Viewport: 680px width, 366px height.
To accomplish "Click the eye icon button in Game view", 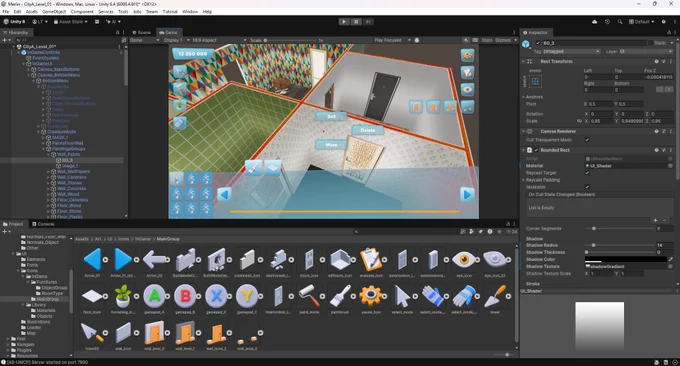I will coord(467,90).
